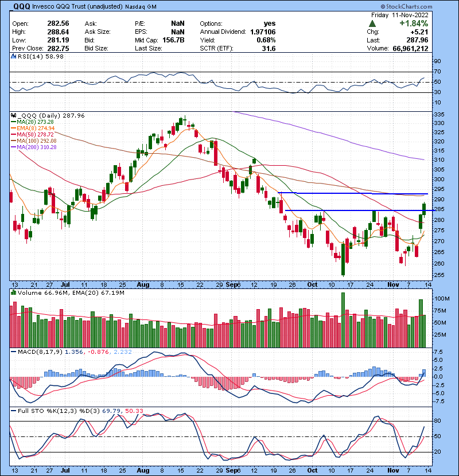Click the 285 price axis label
The image size is (459, 476).
tap(439, 209)
